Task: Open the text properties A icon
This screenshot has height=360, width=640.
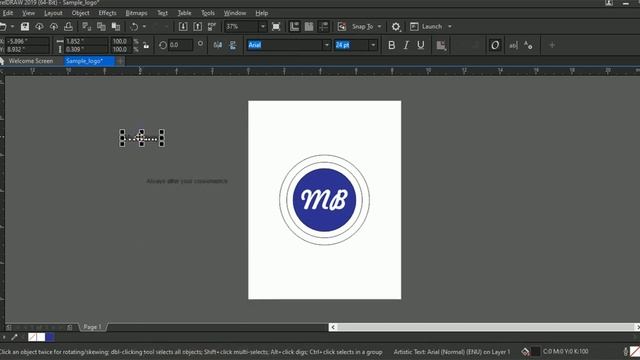Action: coord(528,45)
